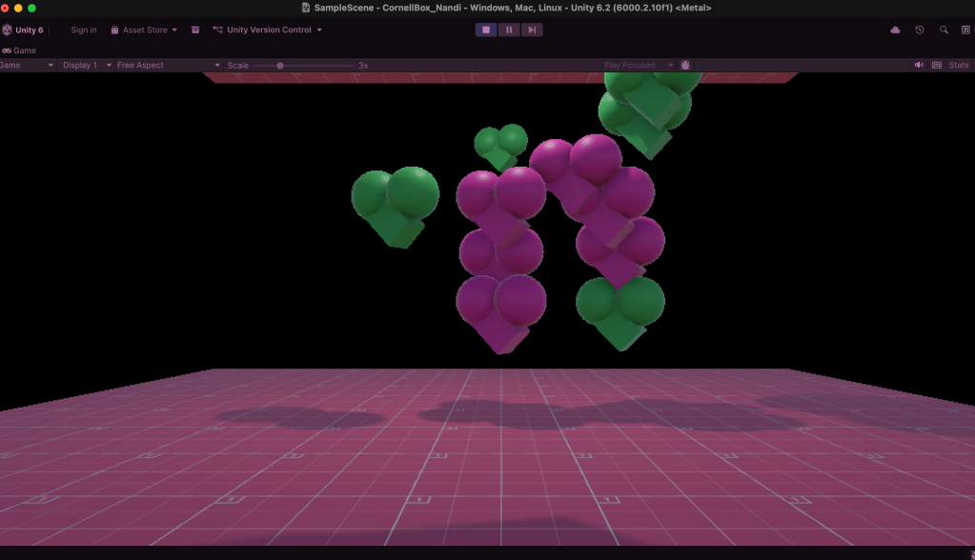Open the Package Manager box icon

195,30
